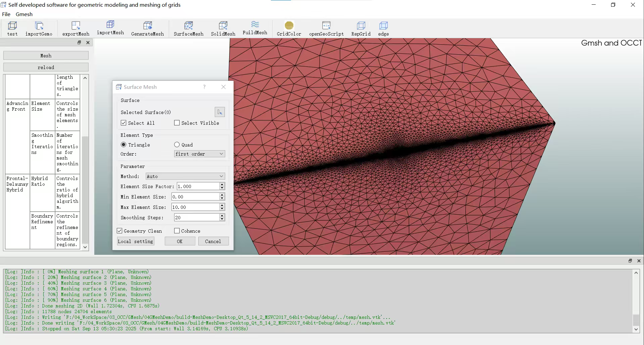Click the importGemo toolbar icon
The image size is (644, 345).
39,26
